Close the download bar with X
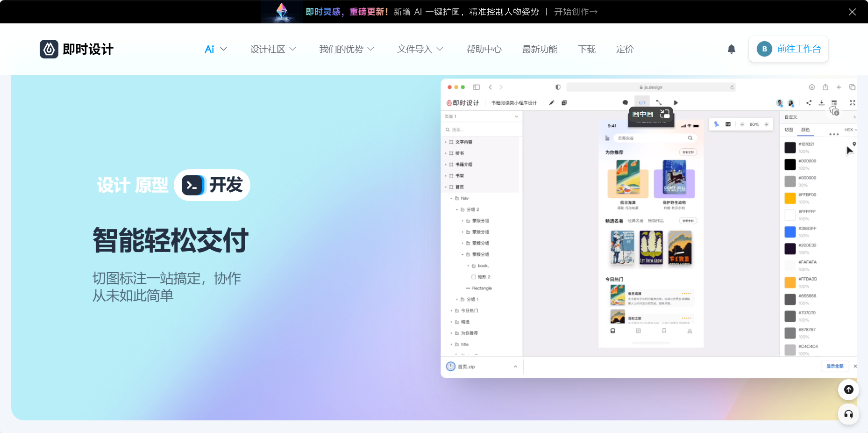The image size is (868, 433). (x=855, y=366)
